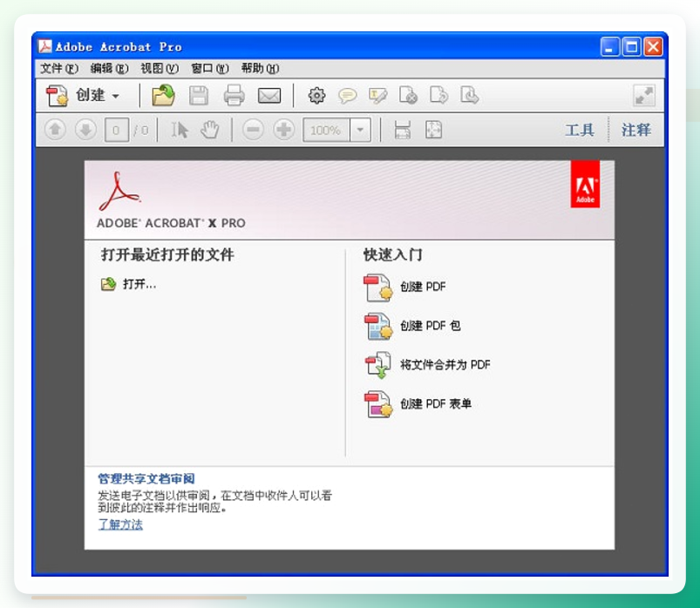This screenshot has height=608, width=700.
Task: Toggle the read mode expand arrows icon
Action: click(643, 96)
